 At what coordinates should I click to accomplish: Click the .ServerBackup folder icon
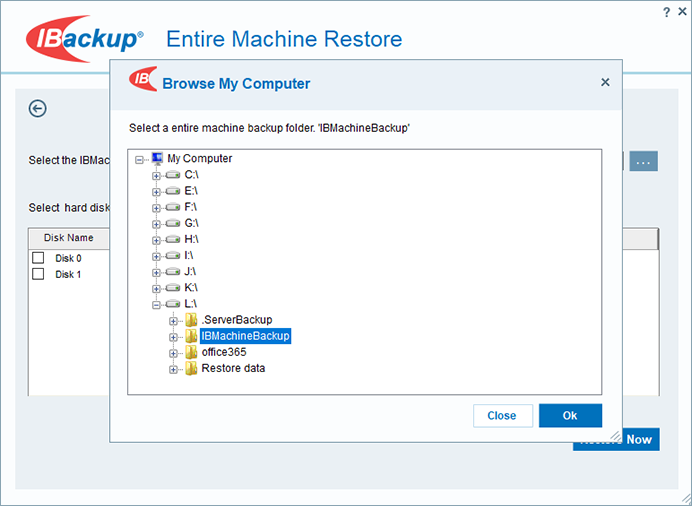[x=191, y=320]
